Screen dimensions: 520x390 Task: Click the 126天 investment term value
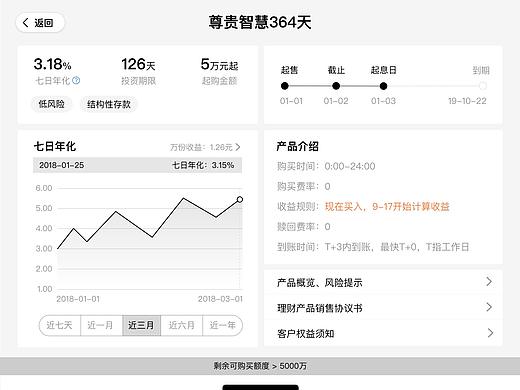tap(138, 64)
